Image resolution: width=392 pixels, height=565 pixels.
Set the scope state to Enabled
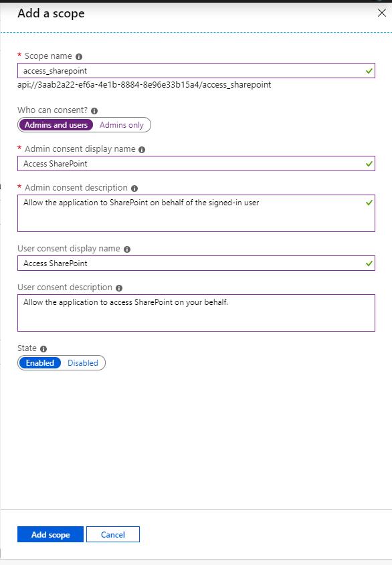coord(40,363)
